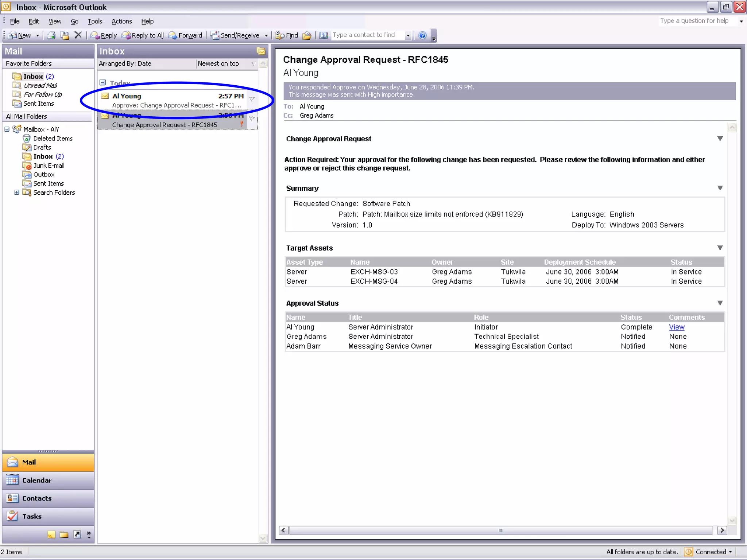Click the Help question mark icon

click(x=422, y=35)
